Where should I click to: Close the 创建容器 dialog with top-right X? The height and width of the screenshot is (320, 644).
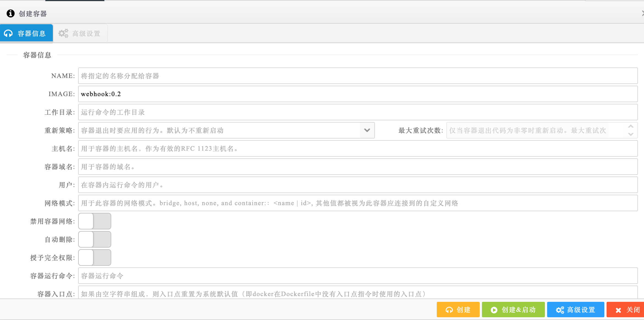(x=643, y=13)
